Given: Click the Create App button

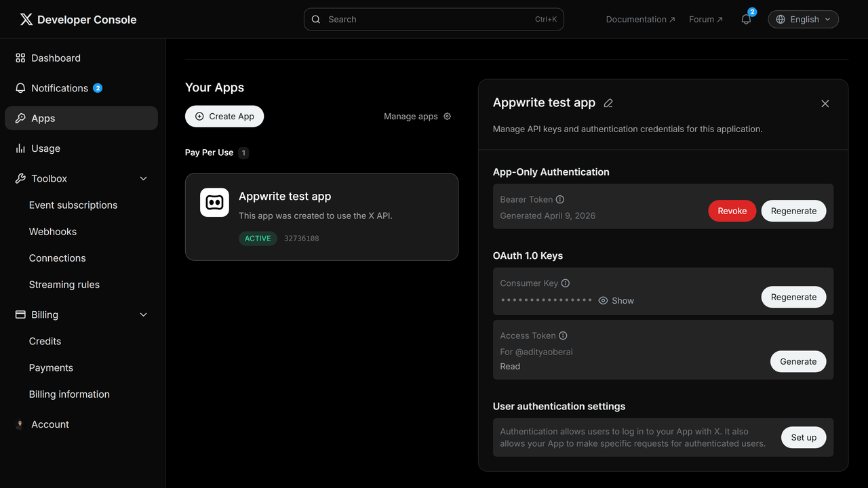Looking at the screenshot, I should click(224, 117).
